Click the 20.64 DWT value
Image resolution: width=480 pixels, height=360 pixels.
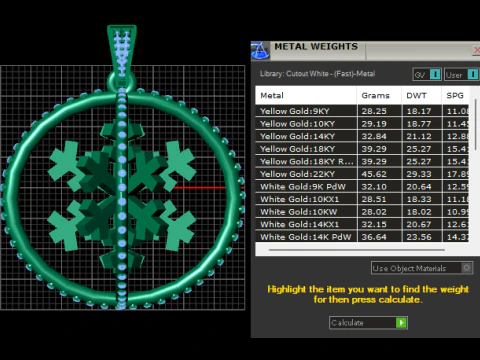click(419, 187)
